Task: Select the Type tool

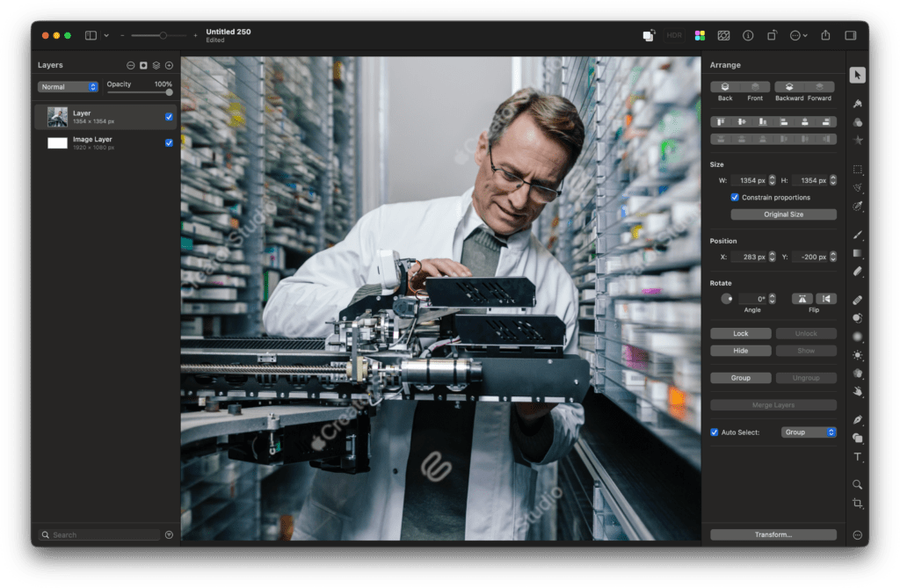Action: point(859,457)
